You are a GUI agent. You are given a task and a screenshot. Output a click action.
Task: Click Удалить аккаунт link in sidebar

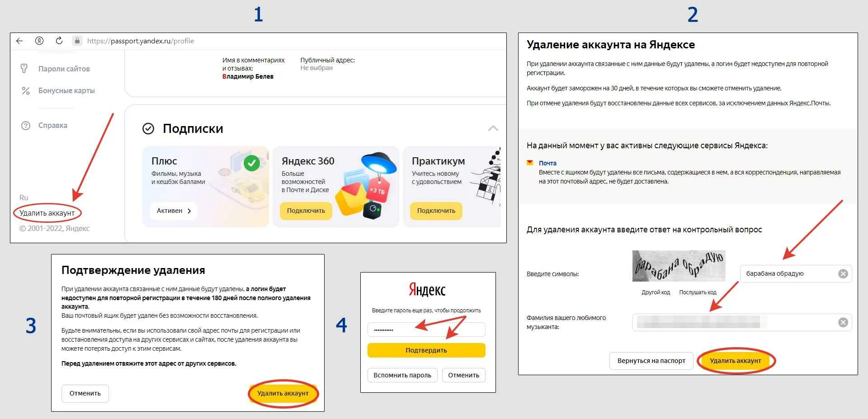coord(47,213)
